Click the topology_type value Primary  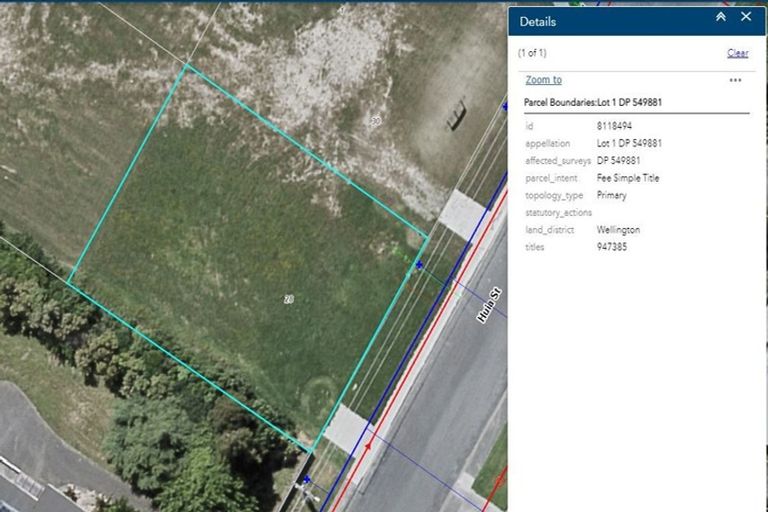click(x=612, y=195)
